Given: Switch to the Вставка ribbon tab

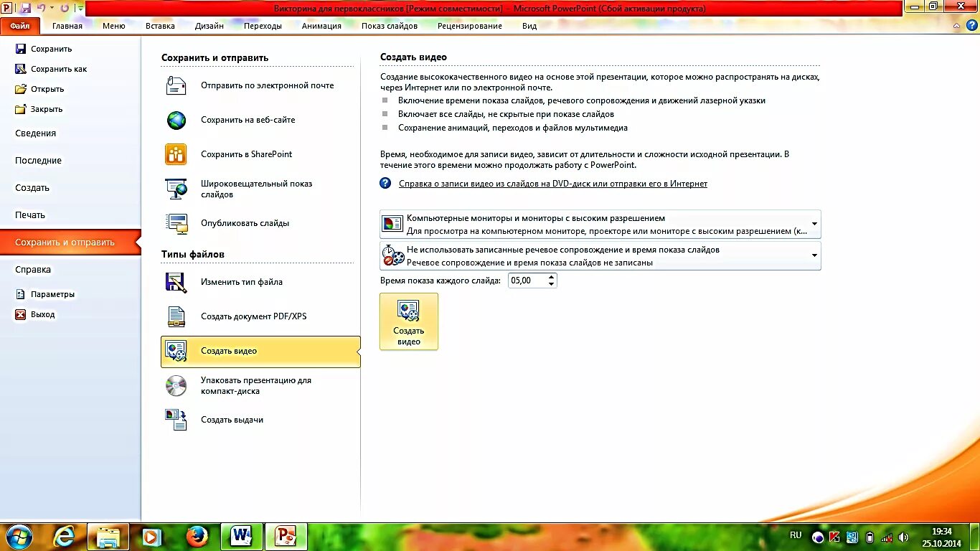Looking at the screenshot, I should click(x=160, y=26).
